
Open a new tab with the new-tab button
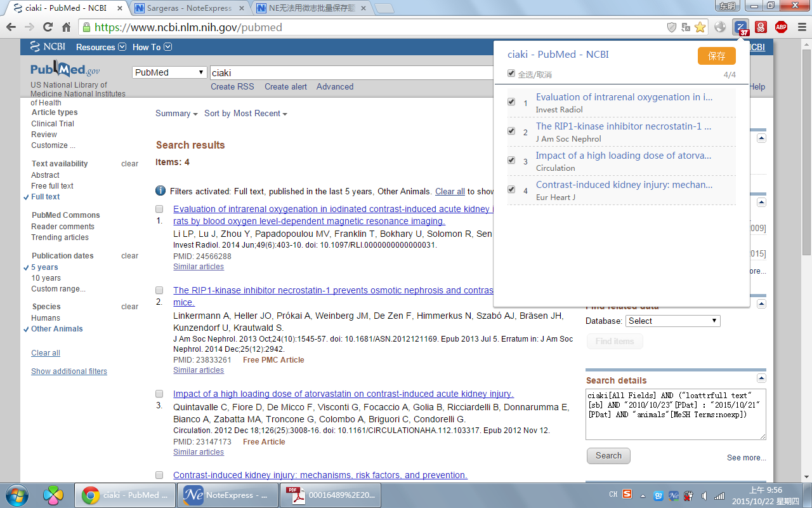pos(384,8)
